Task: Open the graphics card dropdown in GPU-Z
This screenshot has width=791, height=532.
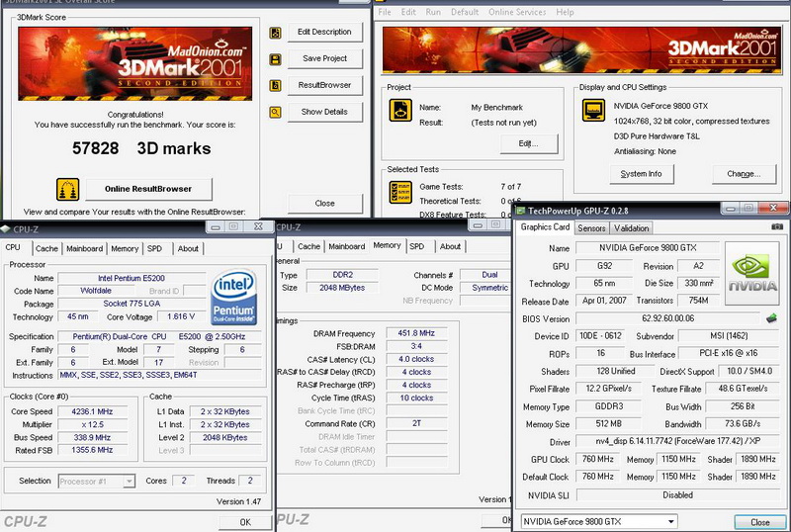Action: 671,521
